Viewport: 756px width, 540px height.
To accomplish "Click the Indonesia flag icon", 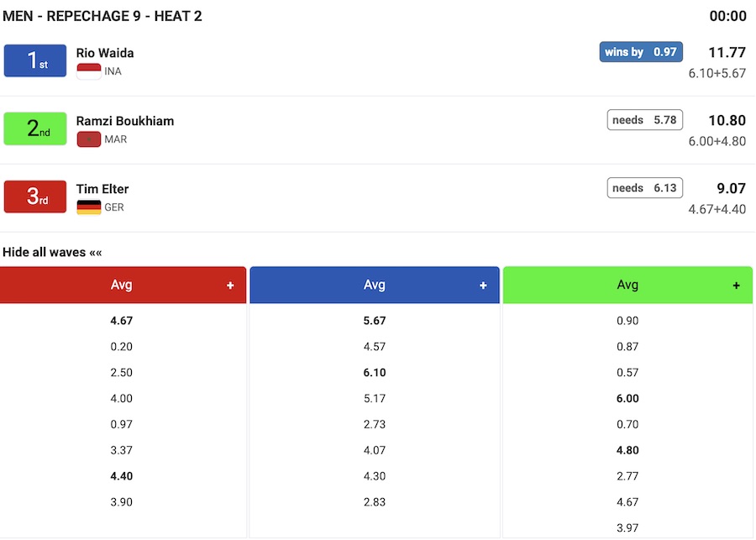I will pos(89,71).
